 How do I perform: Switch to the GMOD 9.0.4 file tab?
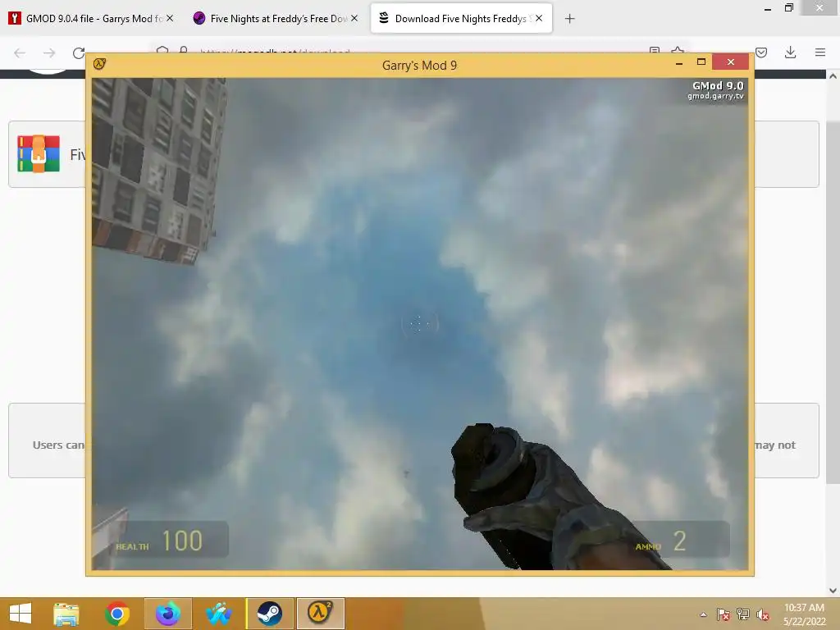click(91, 18)
